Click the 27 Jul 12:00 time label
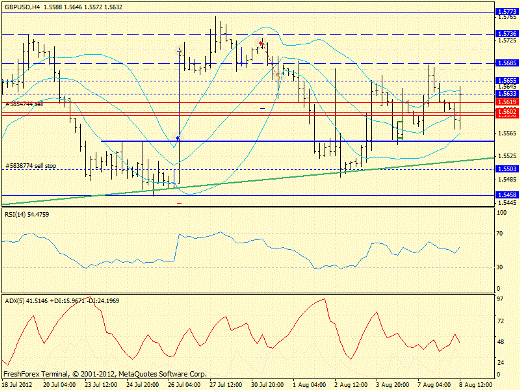Image resolution: width=520 pixels, height=390 pixels. [226, 385]
